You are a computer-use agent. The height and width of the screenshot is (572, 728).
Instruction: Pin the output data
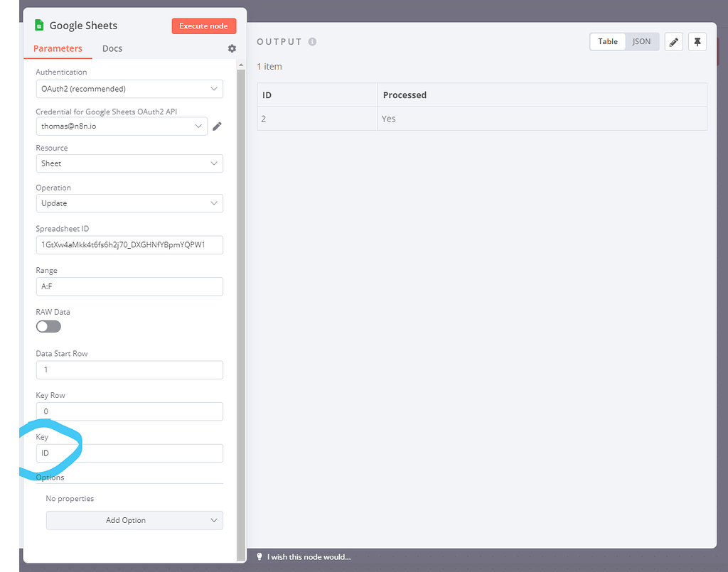tap(697, 41)
